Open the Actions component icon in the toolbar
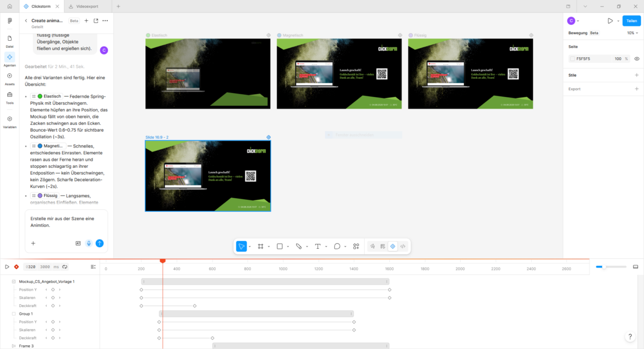This screenshot has width=644, height=349. (356, 247)
